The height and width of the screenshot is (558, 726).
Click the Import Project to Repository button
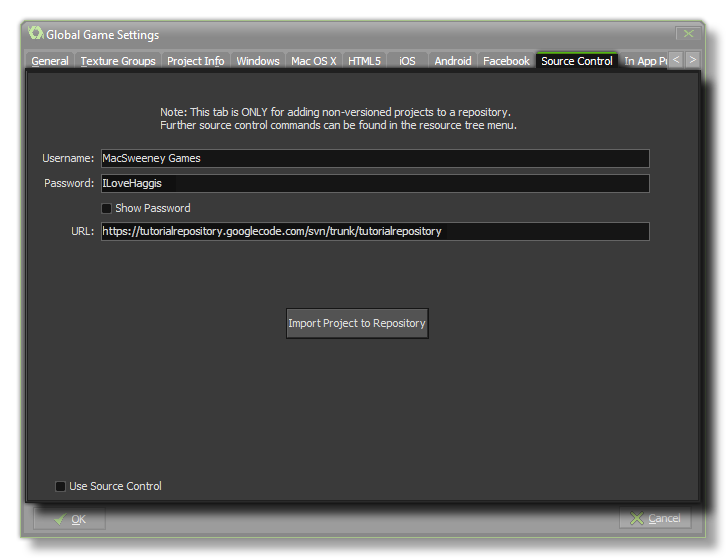pos(357,323)
